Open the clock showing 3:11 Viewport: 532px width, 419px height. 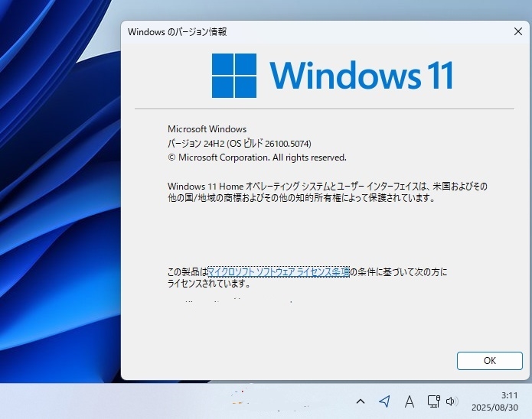tap(509, 395)
